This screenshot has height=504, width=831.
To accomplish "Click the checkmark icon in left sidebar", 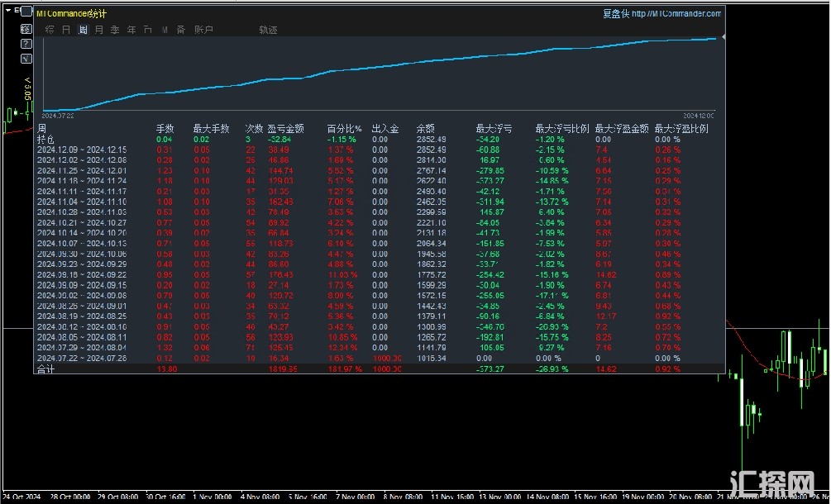I will (26, 59).
